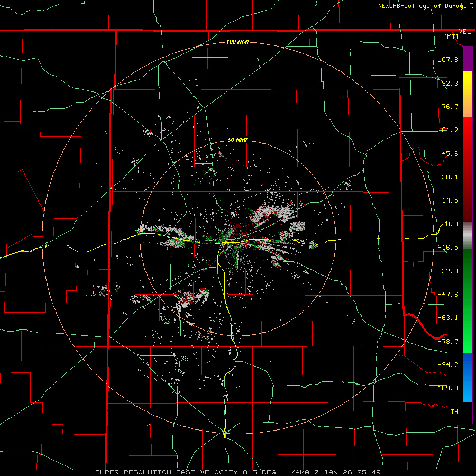The image size is (476, 476).
Task: Click the KAMA radar ID in the caption
Action: (300, 472)
